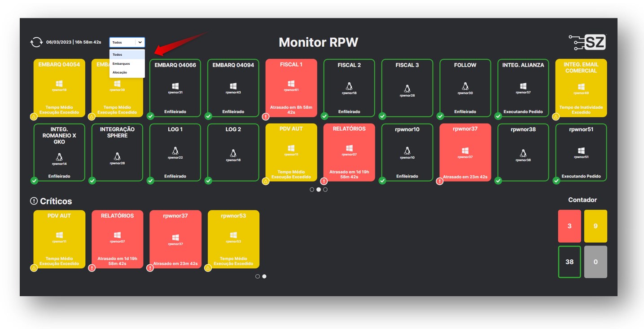The image size is (644, 329).
Task: Switch to first page of Críticos carousel
Action: [x=258, y=276]
